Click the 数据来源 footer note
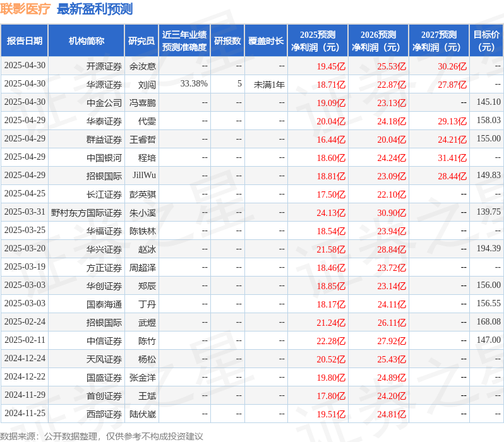The height and width of the screenshot is (442, 504). tap(102, 436)
